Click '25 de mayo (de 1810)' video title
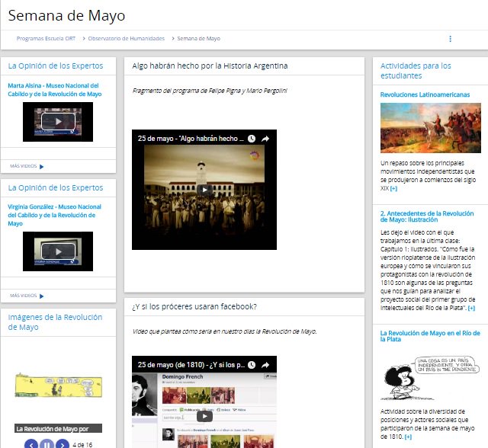The height and width of the screenshot is (448, 488). pos(191,365)
